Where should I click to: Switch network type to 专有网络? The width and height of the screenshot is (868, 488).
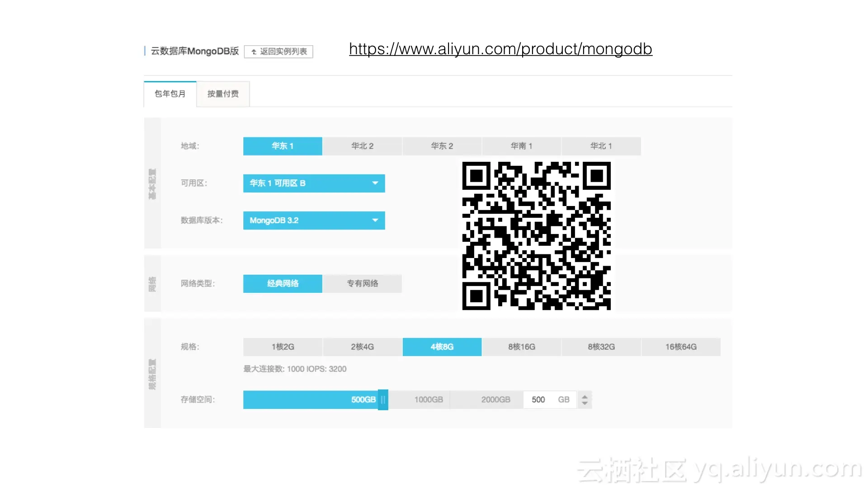(x=362, y=283)
